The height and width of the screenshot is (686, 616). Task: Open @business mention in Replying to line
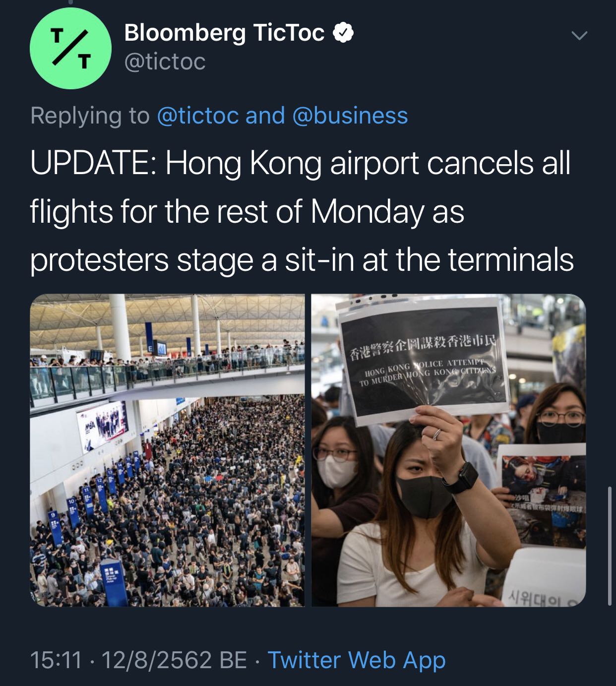[350, 116]
